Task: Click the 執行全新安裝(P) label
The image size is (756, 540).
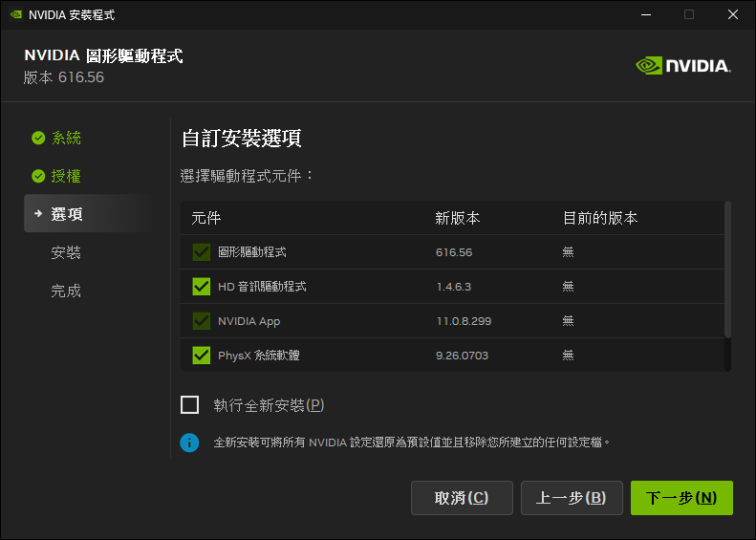Action: tap(269, 405)
